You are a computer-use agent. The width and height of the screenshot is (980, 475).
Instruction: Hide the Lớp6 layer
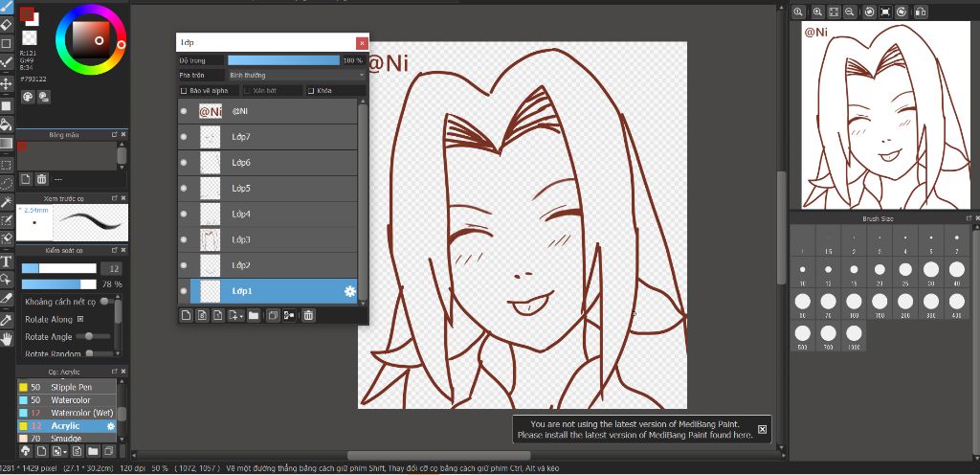coord(184,162)
